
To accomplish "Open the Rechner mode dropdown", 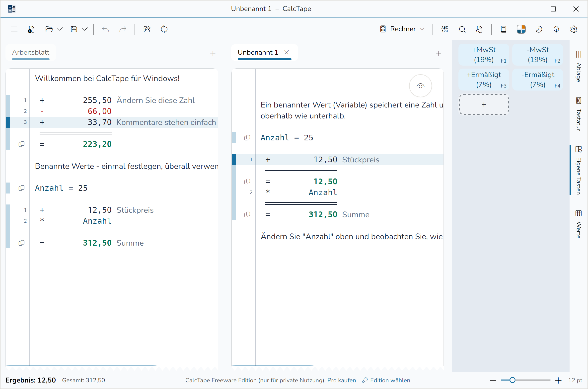I will click(402, 29).
